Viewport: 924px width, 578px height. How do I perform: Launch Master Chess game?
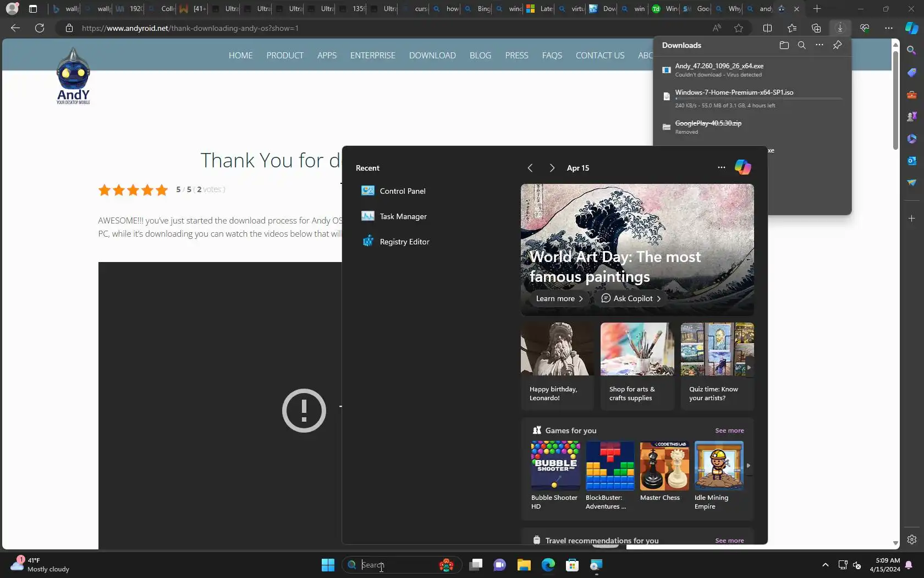(x=664, y=471)
